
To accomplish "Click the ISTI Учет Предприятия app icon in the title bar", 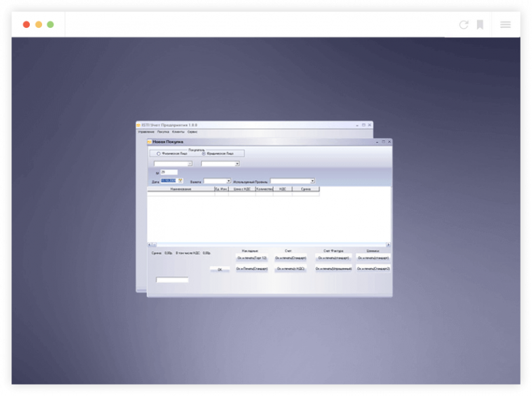I will [138, 125].
